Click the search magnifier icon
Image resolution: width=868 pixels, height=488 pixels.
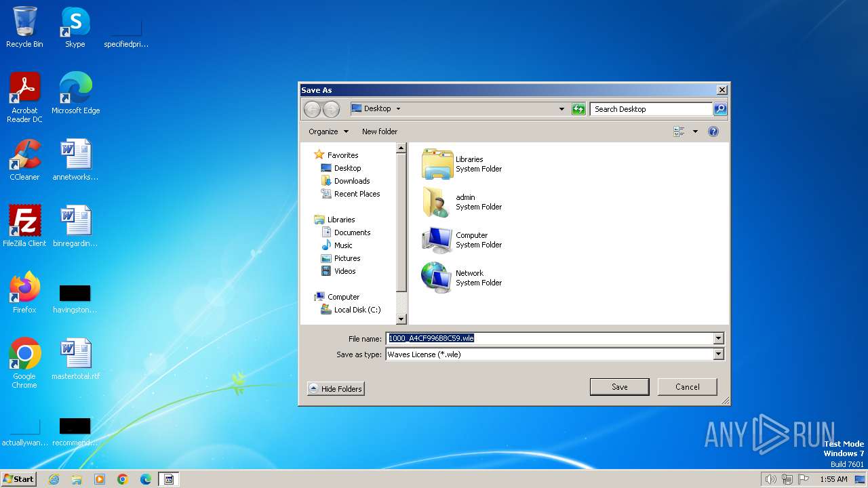[720, 108]
